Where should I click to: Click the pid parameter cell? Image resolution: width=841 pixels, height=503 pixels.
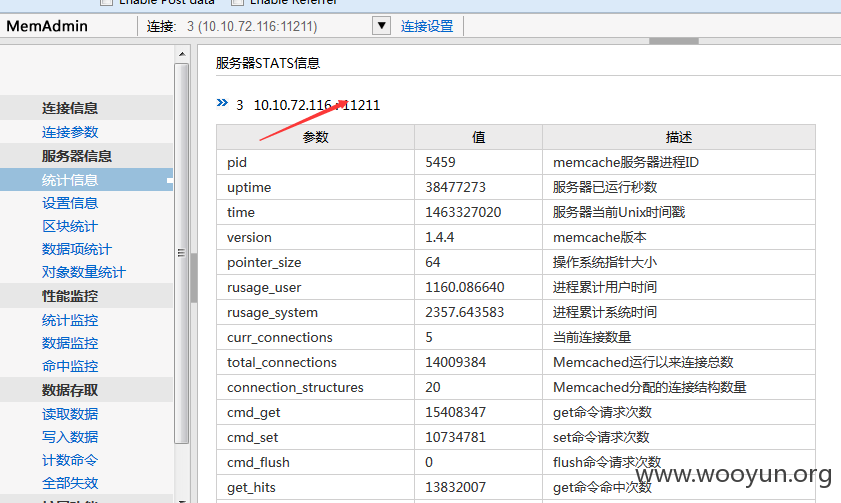pyautogui.click(x=315, y=162)
